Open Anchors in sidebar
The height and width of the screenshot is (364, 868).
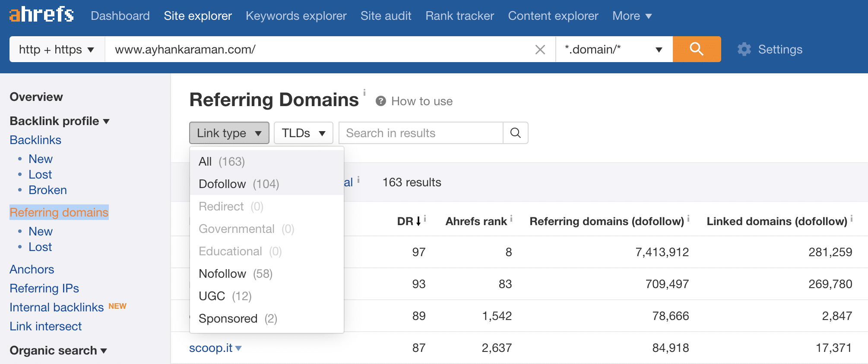coord(32,270)
